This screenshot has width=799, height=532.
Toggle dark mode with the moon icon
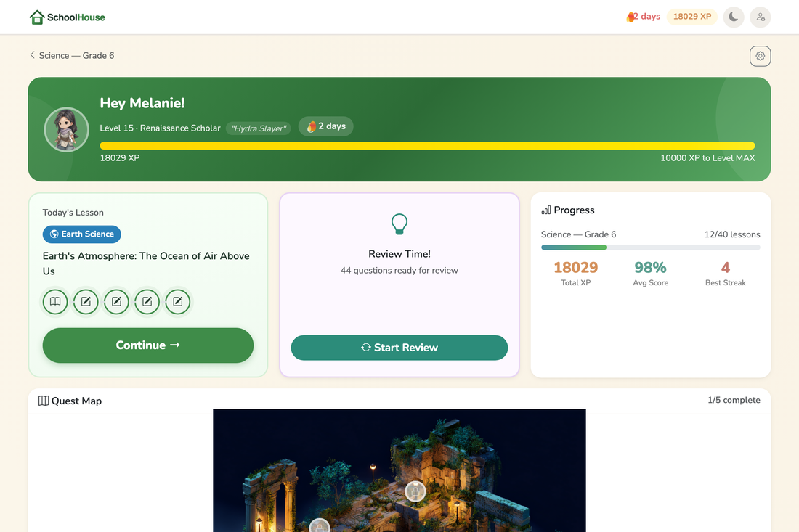pos(734,17)
